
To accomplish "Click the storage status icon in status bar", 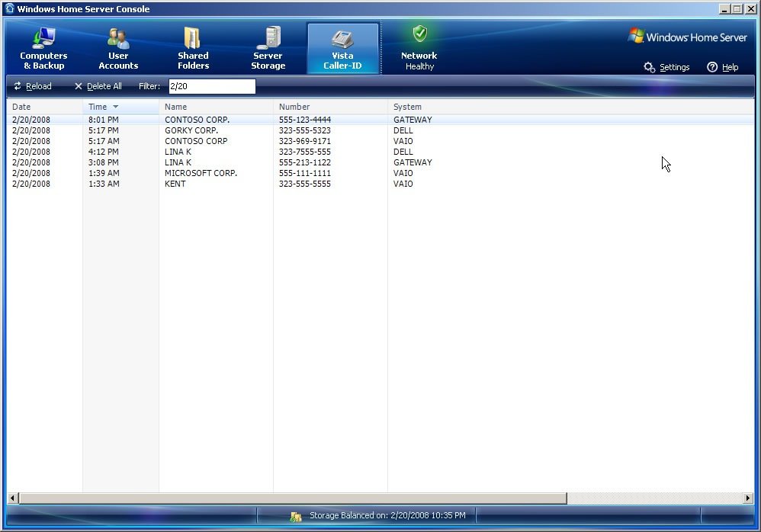I will click(296, 517).
